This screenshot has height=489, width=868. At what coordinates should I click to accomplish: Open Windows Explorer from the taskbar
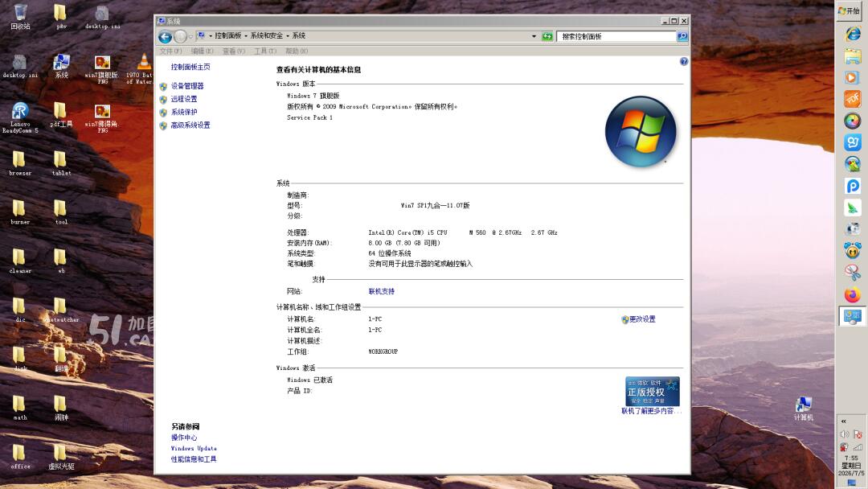(x=853, y=56)
